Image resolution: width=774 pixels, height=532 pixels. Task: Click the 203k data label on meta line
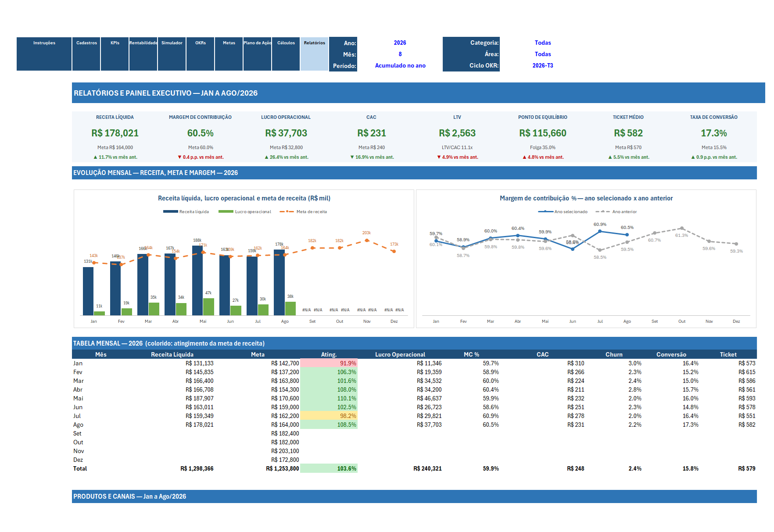pyautogui.click(x=366, y=233)
